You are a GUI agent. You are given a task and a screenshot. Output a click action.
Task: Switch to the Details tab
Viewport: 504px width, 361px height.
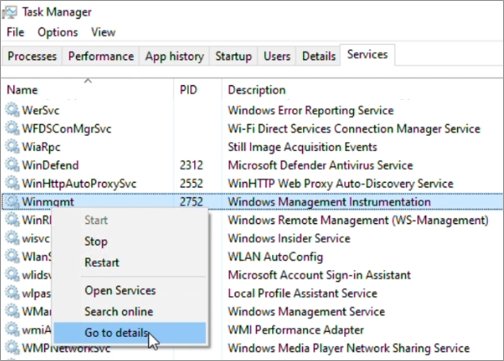click(x=319, y=56)
